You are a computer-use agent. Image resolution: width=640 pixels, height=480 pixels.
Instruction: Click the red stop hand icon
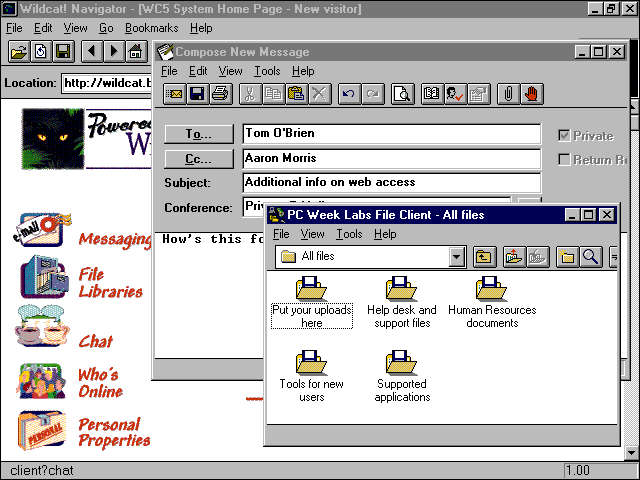[531, 94]
